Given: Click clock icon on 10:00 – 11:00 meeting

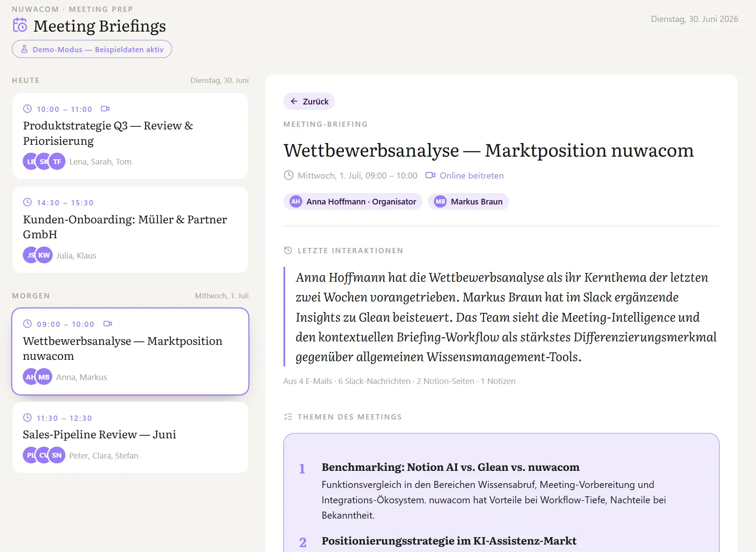Looking at the screenshot, I should click(x=27, y=108).
